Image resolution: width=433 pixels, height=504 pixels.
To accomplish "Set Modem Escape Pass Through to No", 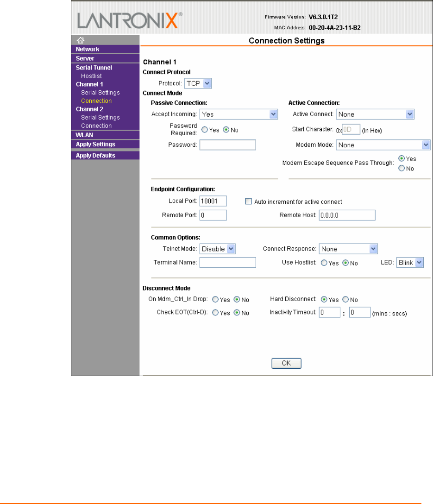I will pyautogui.click(x=401, y=168).
